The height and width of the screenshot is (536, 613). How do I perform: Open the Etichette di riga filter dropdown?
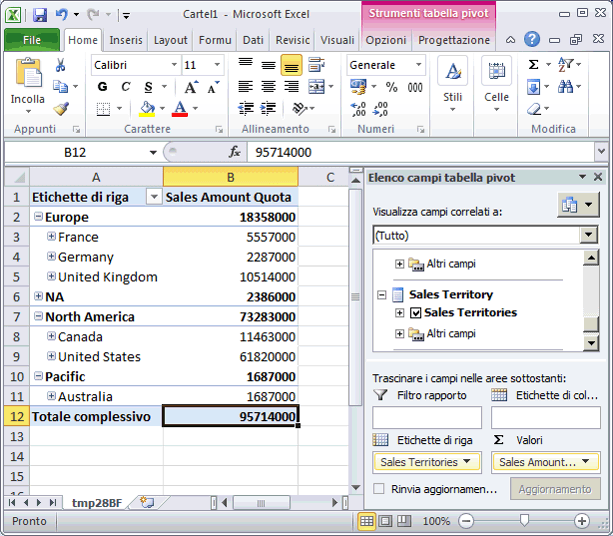point(154,197)
